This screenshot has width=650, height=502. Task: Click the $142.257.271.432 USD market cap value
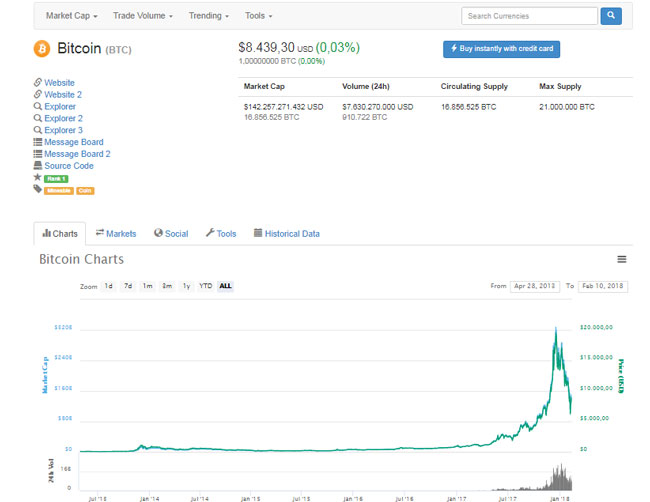(284, 107)
